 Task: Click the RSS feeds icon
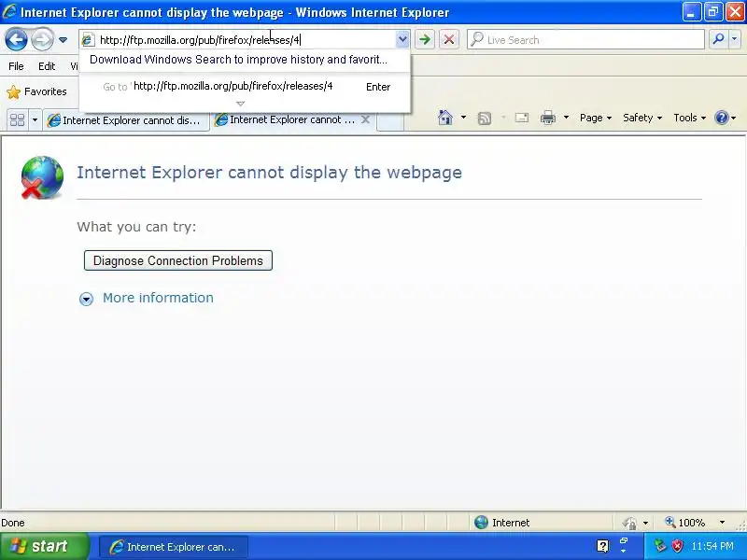click(x=484, y=119)
